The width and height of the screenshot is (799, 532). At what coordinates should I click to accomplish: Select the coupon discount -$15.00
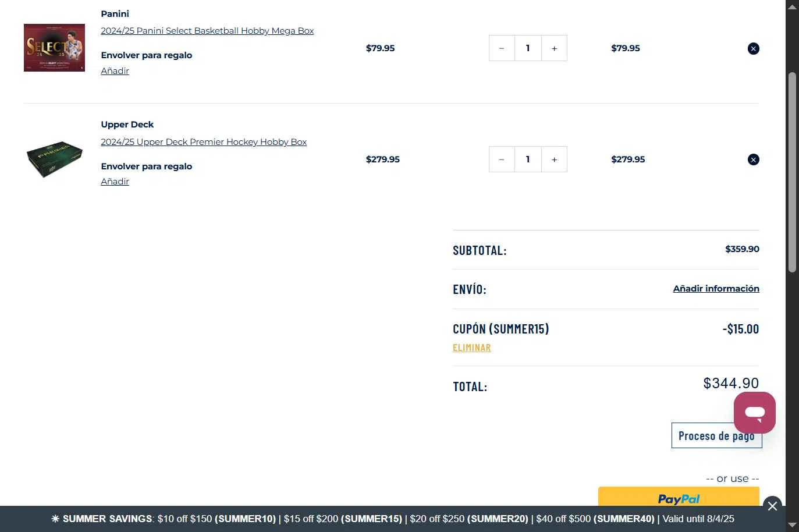tap(741, 329)
